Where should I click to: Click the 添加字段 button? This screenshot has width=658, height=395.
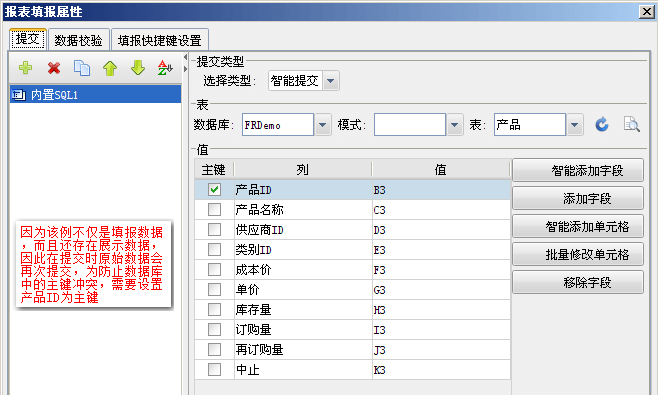(x=578, y=198)
